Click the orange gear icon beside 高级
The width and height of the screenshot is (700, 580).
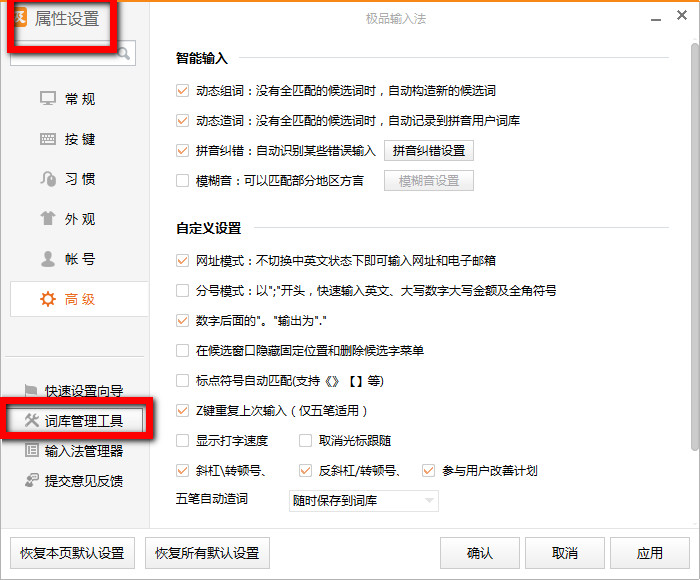[47, 299]
